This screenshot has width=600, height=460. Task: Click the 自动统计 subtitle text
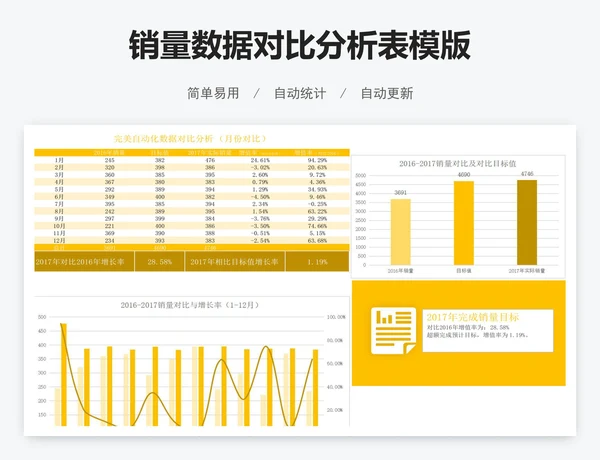pos(300,93)
